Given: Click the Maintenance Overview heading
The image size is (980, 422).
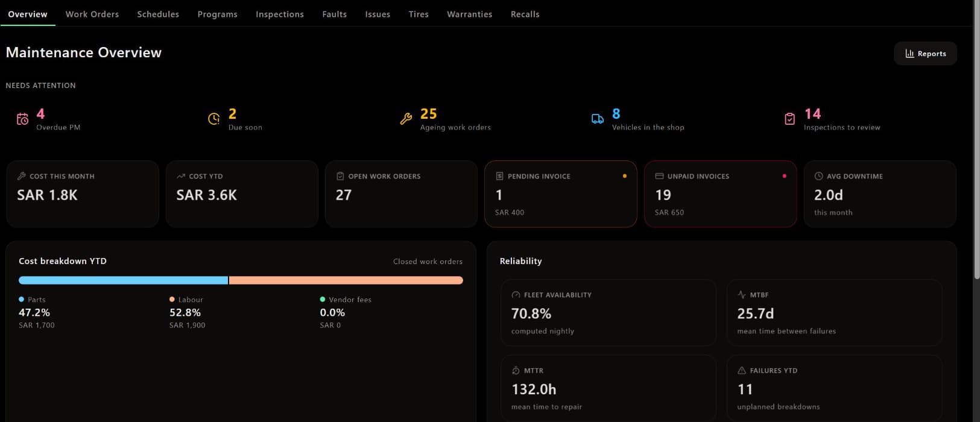Looking at the screenshot, I should 84,52.
